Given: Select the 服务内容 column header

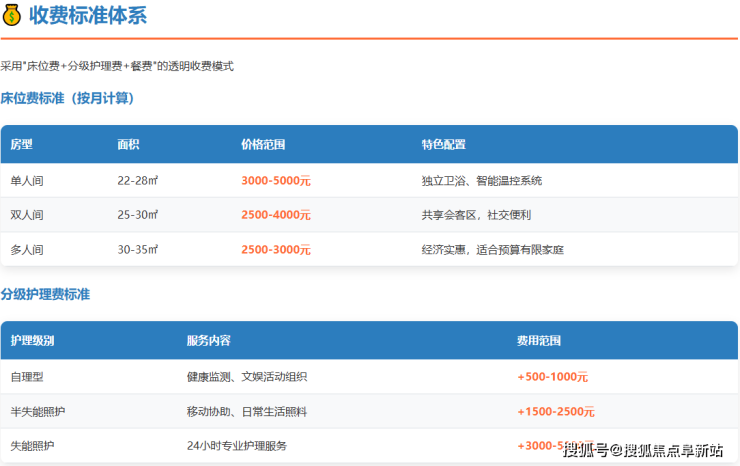Looking at the screenshot, I should [208, 341].
